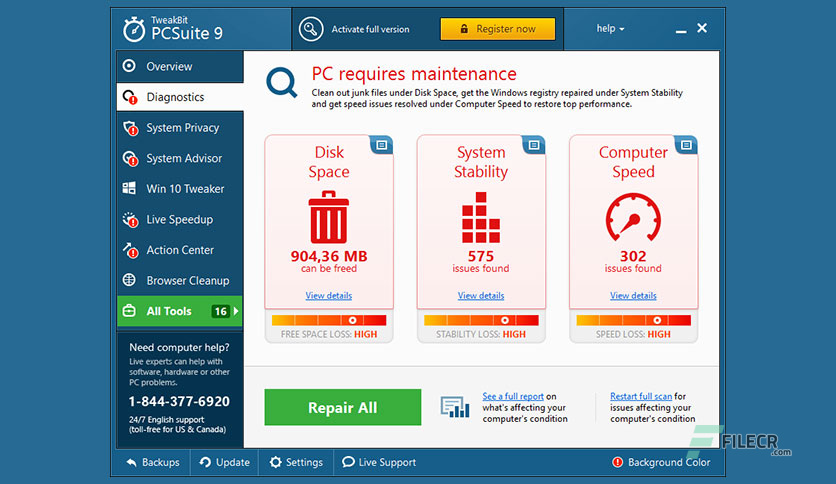
Task: Click the Stability Loss gauge bar
Action: tap(481, 320)
